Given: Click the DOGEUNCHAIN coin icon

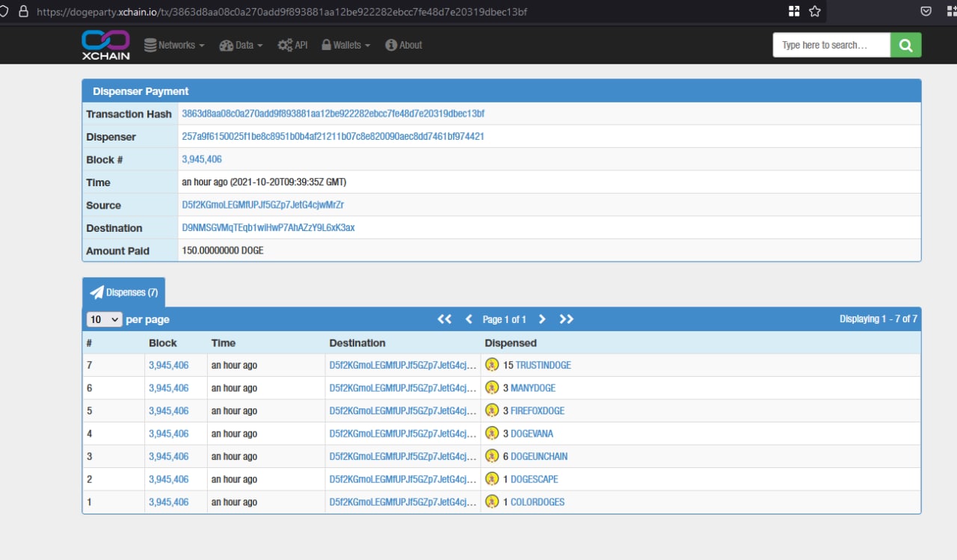Looking at the screenshot, I should pyautogui.click(x=492, y=456).
